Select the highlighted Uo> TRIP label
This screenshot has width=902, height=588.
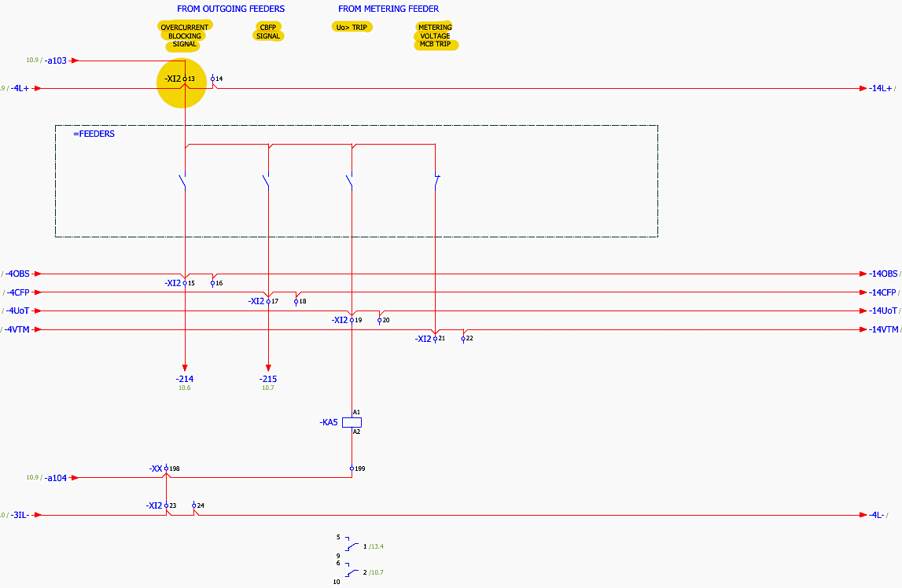point(352,27)
